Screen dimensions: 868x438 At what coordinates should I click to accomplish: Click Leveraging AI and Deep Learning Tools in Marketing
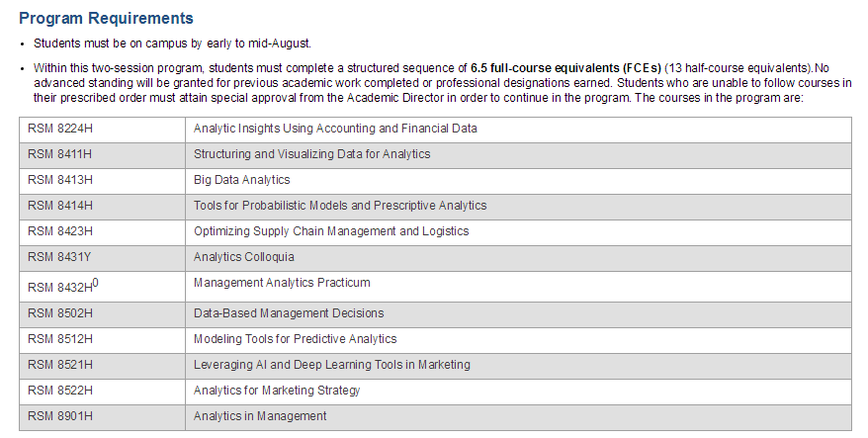331,365
